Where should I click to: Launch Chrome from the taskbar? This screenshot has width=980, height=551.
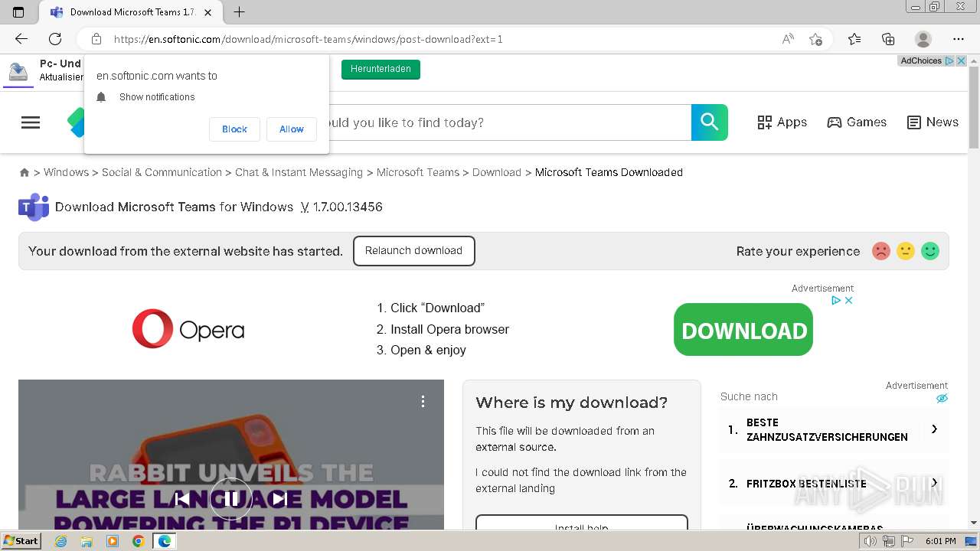tap(138, 541)
